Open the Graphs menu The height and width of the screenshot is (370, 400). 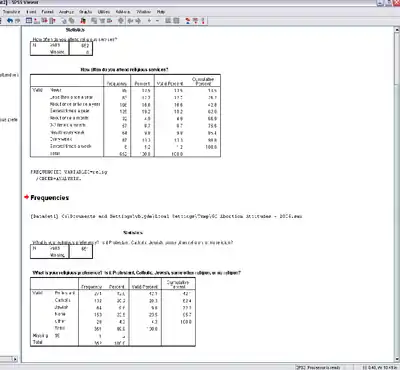coord(86,12)
